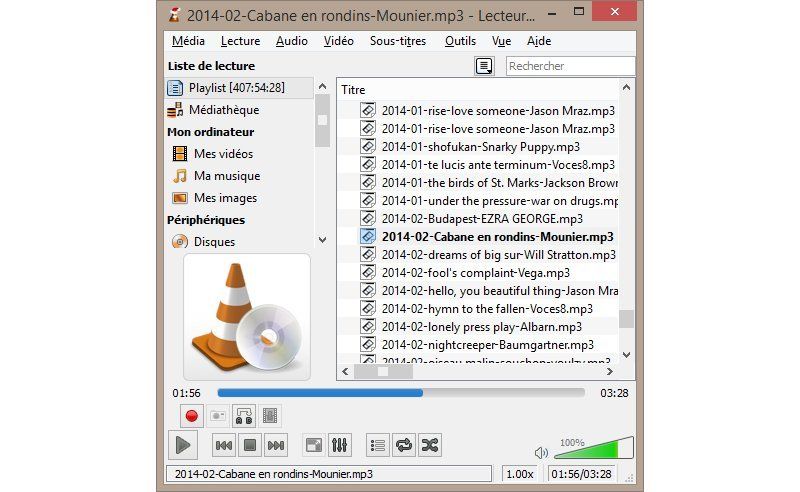Click the Titre column header
This screenshot has width=800, height=492.
[355, 90]
